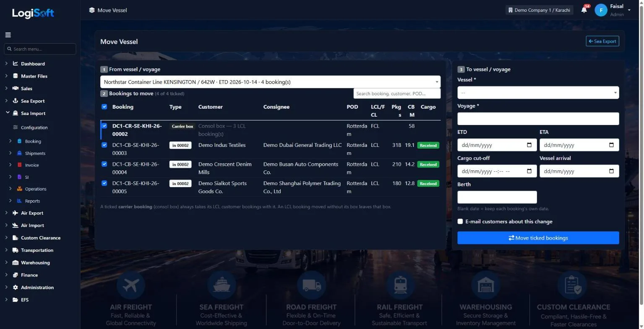
Task: Expand the Custom Clearance menu chevron
Action: point(6,238)
